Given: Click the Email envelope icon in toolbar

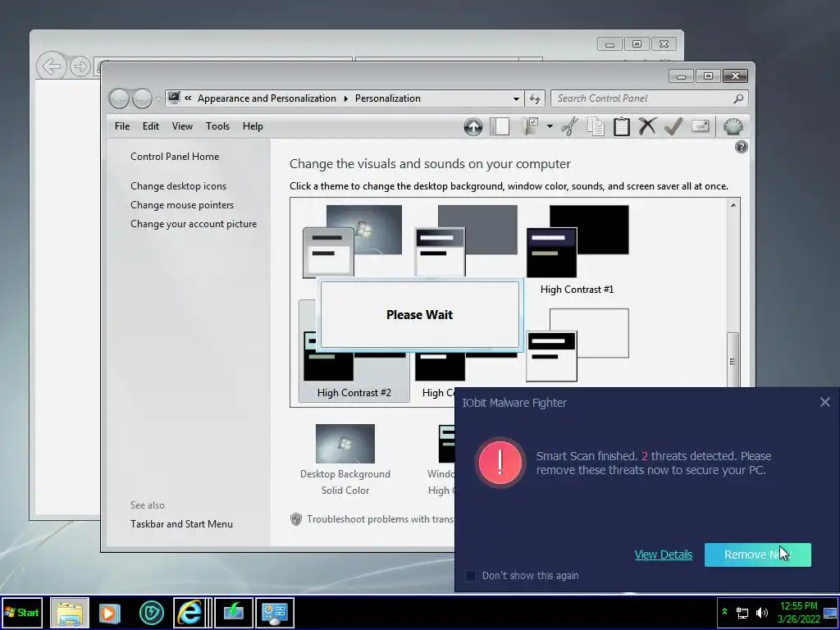Looking at the screenshot, I should click(701, 126).
